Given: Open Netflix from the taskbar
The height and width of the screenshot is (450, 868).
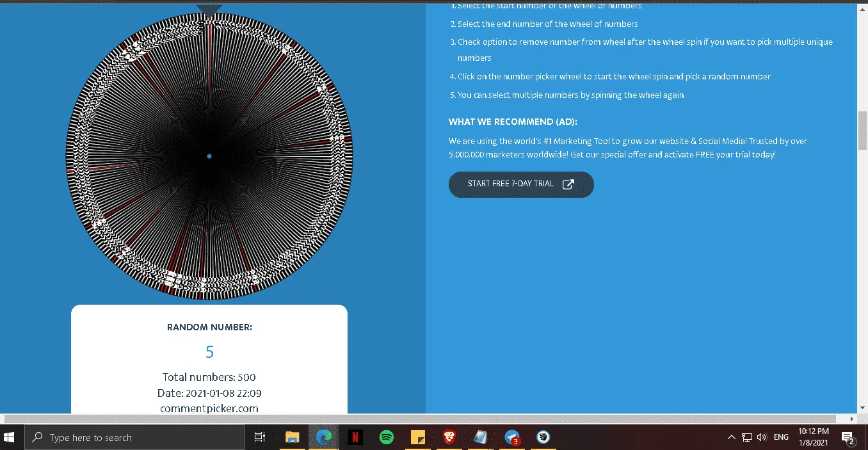Looking at the screenshot, I should tap(355, 437).
